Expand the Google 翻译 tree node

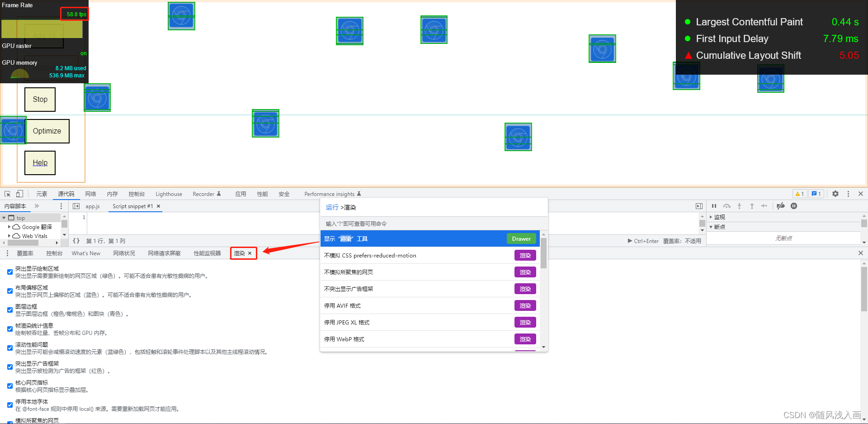9,227
